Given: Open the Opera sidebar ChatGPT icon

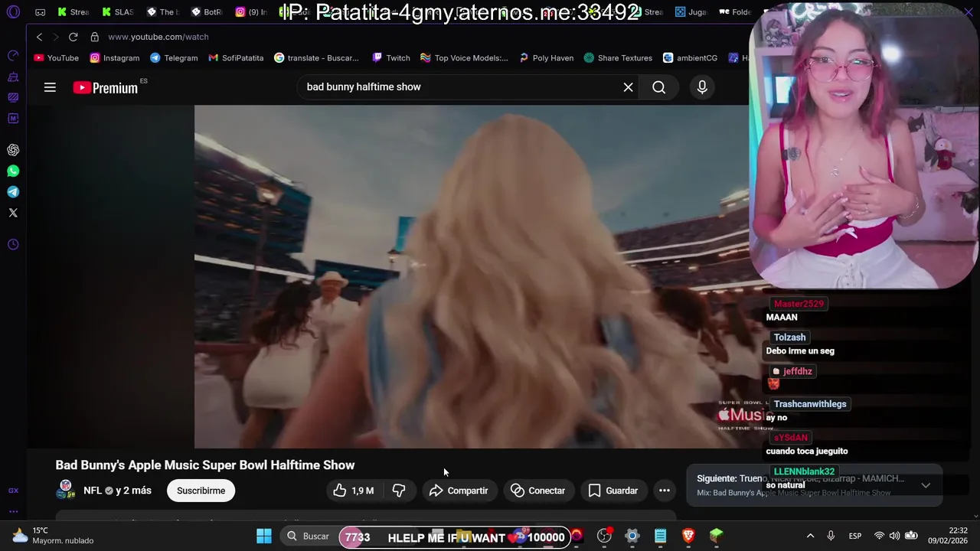Looking at the screenshot, I should coord(13,151).
